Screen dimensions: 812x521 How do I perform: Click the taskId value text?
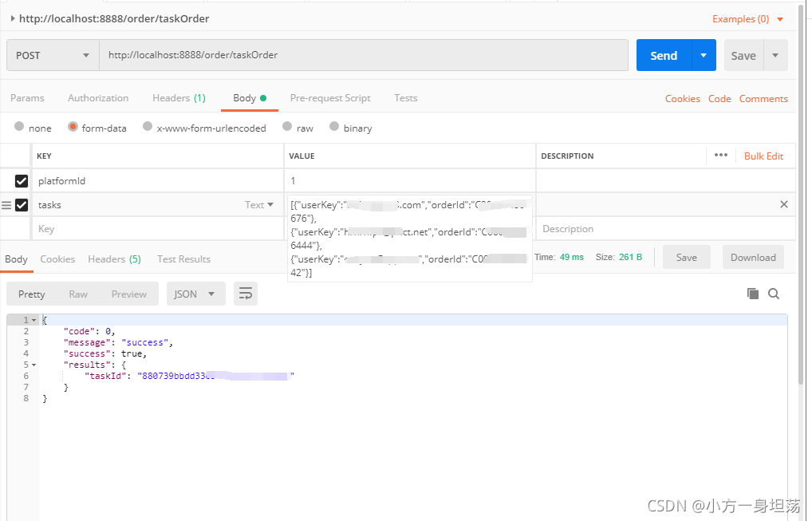(x=215, y=376)
